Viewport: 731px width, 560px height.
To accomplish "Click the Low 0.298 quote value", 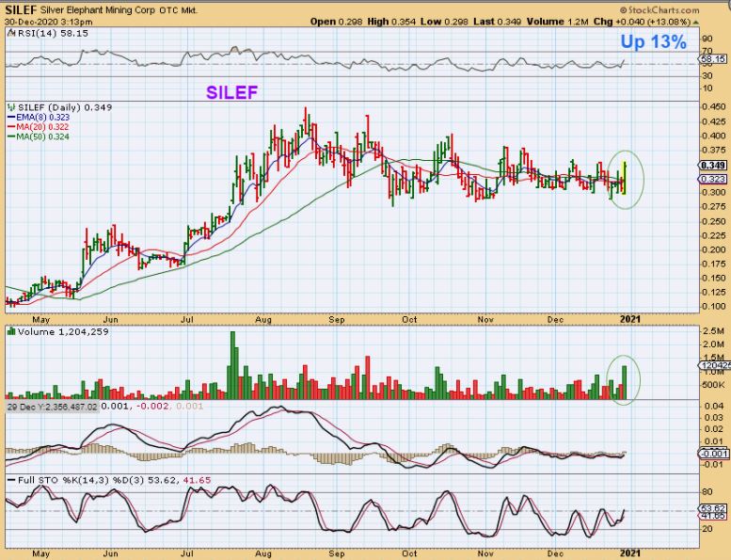I will pos(444,22).
